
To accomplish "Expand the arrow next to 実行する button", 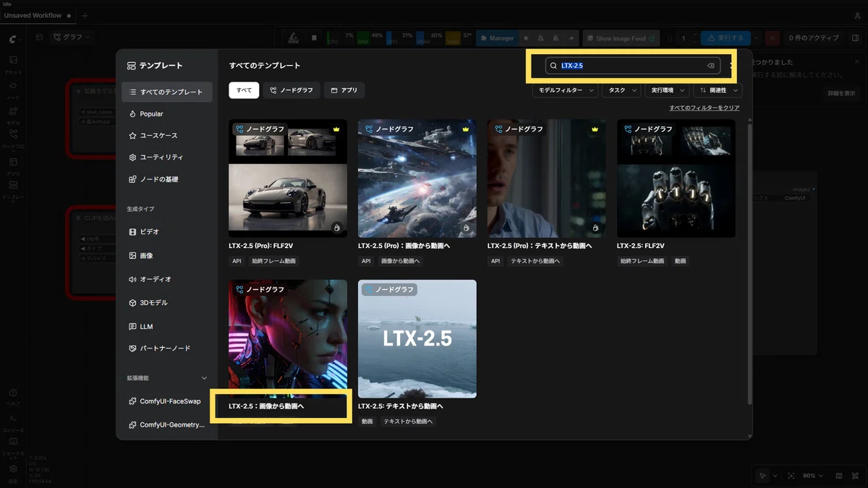I will (x=757, y=38).
